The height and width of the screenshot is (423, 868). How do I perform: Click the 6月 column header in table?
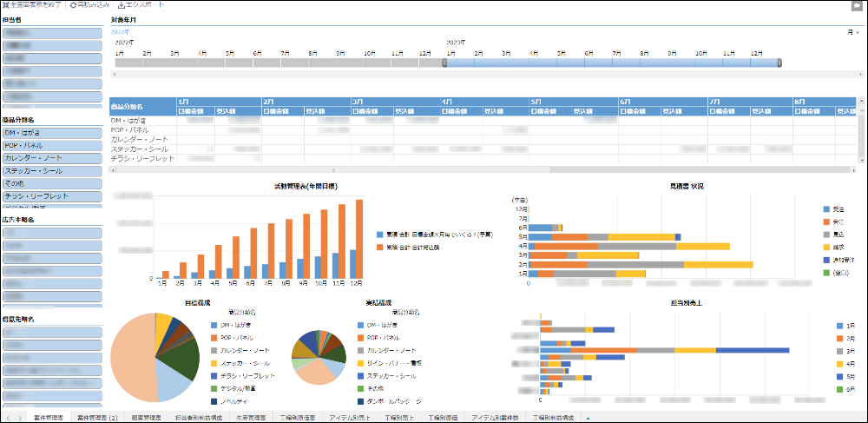pyautogui.click(x=663, y=102)
